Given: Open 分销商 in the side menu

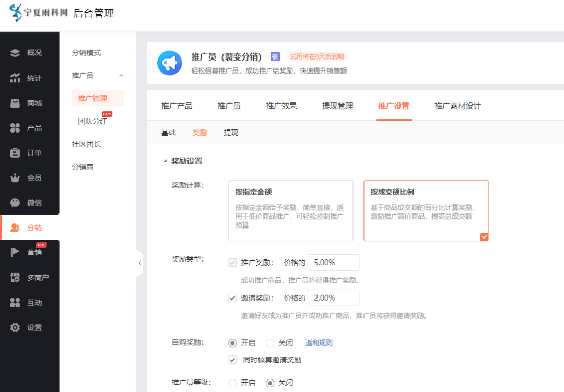Looking at the screenshot, I should click(x=83, y=167).
